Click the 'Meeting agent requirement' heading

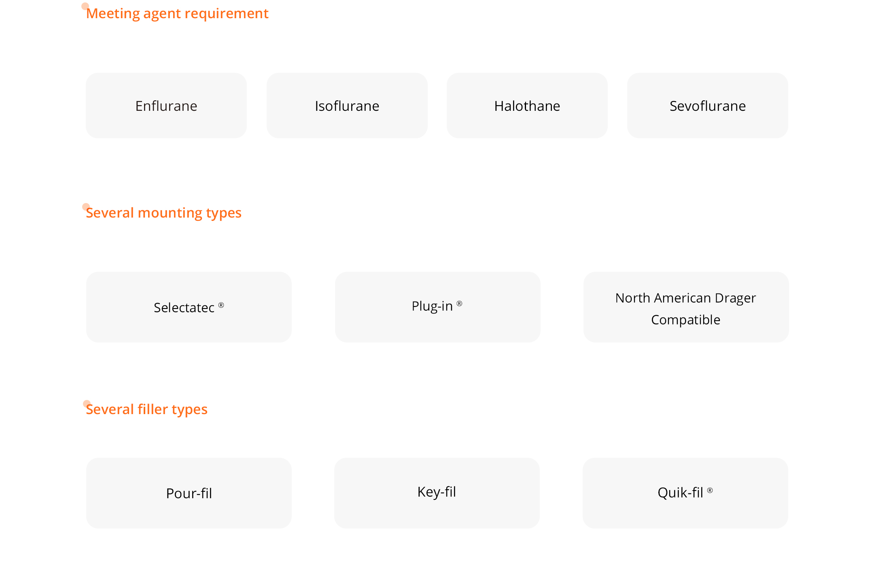pos(177,14)
